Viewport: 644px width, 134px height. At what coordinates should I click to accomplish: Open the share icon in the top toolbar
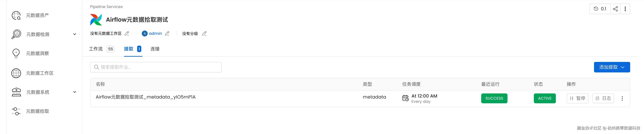(615, 9)
